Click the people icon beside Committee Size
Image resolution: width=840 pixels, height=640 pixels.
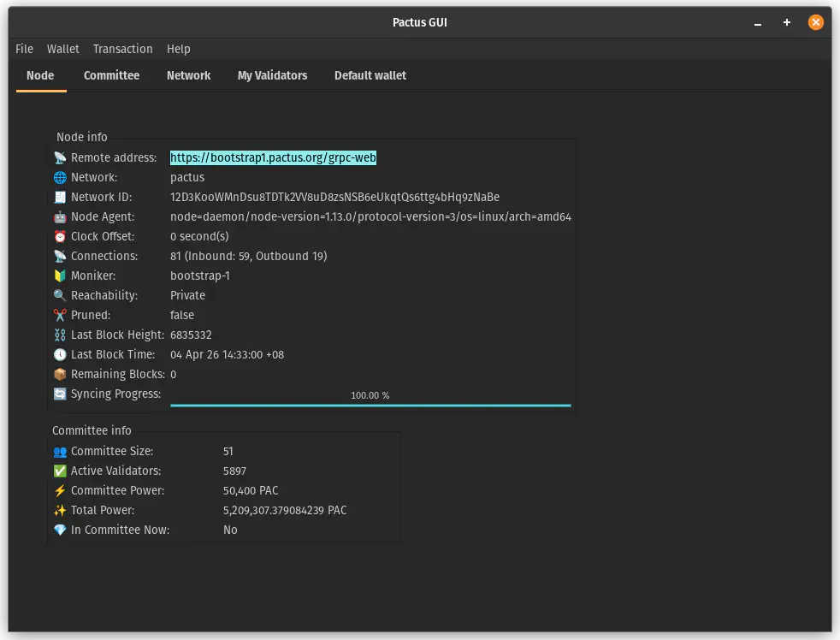coord(60,451)
